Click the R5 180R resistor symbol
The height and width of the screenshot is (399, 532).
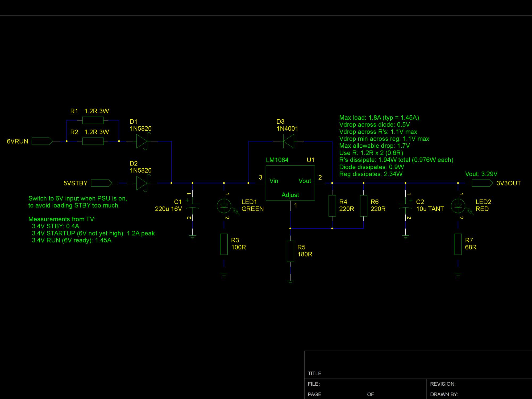(290, 251)
